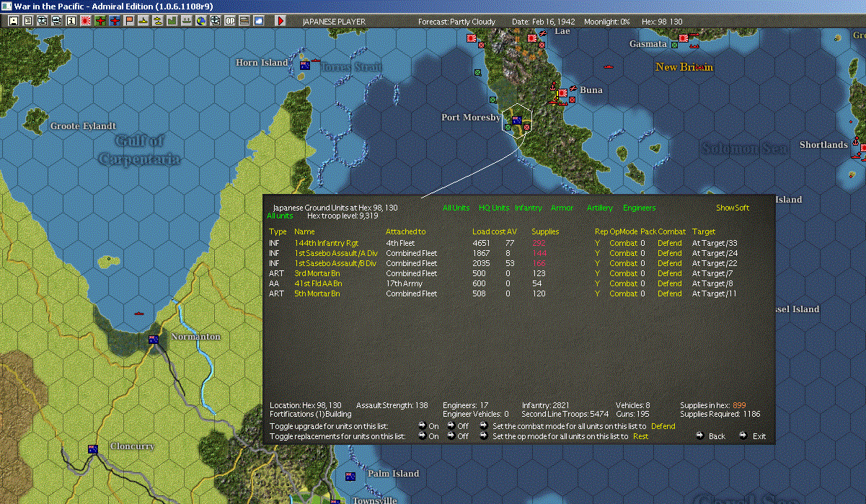Toggle Rep 'Y' for 5th Mortar Bn
This screenshot has width=866, height=504.
coord(597,293)
